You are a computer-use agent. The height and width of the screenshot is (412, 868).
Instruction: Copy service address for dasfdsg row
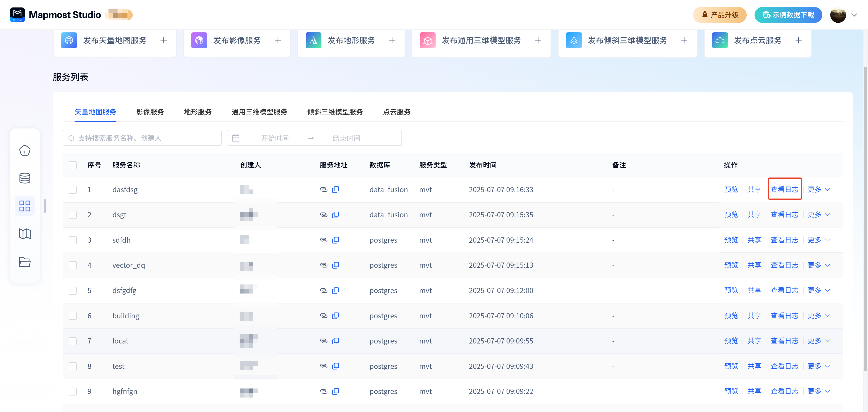[335, 189]
